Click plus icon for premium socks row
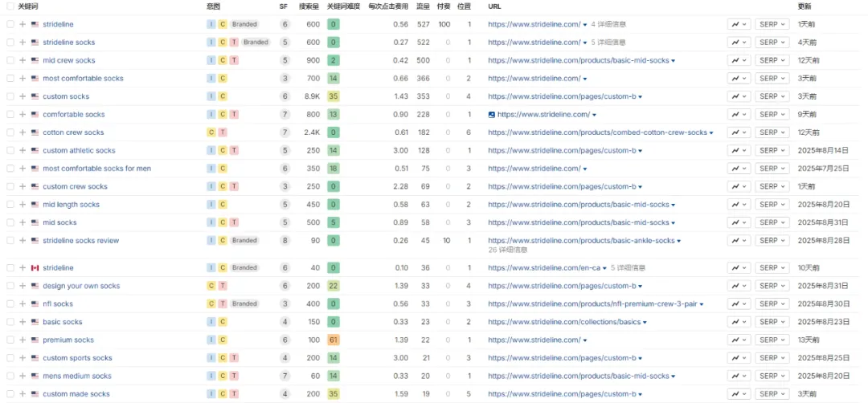Image resolution: width=868 pixels, height=403 pixels. (x=23, y=340)
